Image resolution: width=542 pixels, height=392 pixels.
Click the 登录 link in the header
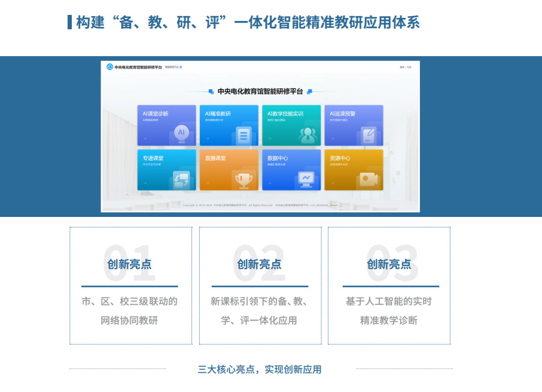402,67
